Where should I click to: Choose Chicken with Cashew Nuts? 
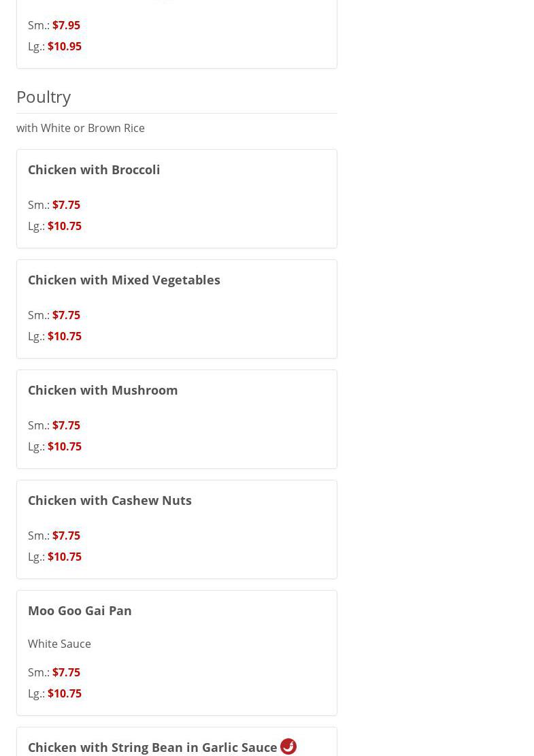click(x=110, y=500)
